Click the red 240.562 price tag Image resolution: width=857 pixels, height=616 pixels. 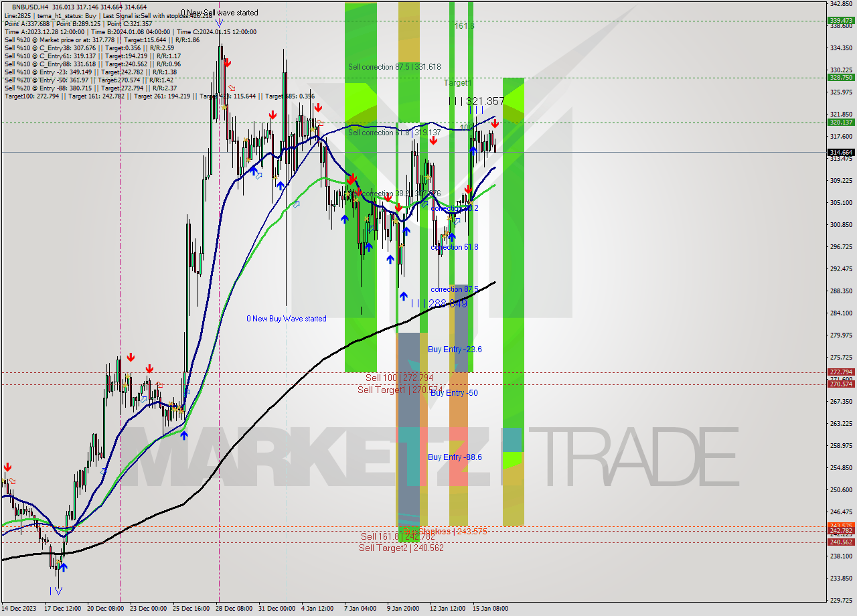[841, 542]
